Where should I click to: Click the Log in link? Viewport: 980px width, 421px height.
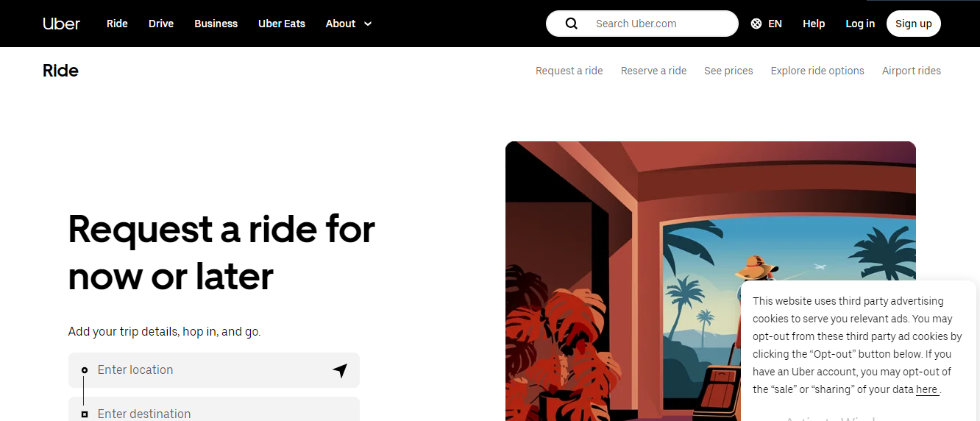coord(860,24)
